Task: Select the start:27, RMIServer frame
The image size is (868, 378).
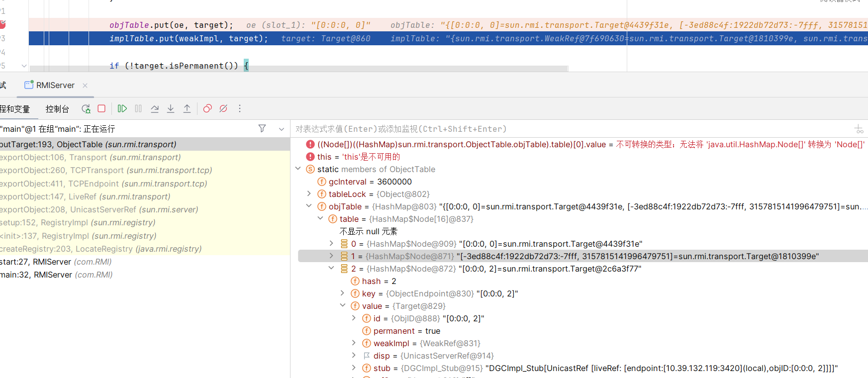Action: [145, 262]
